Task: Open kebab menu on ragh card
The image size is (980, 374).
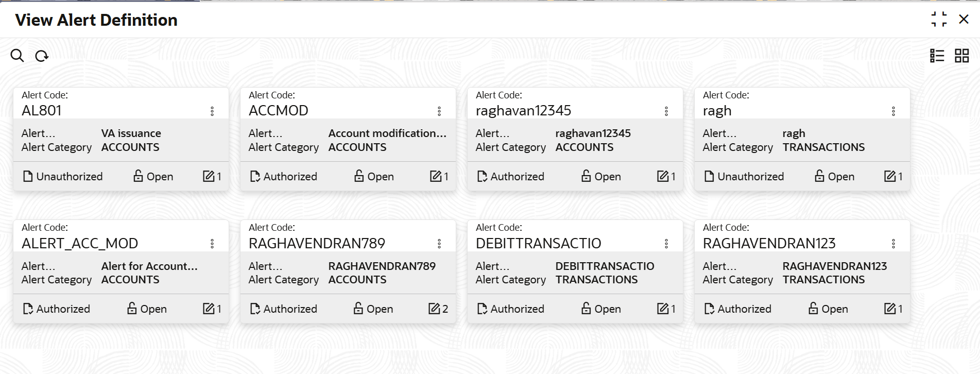Action: (x=893, y=111)
